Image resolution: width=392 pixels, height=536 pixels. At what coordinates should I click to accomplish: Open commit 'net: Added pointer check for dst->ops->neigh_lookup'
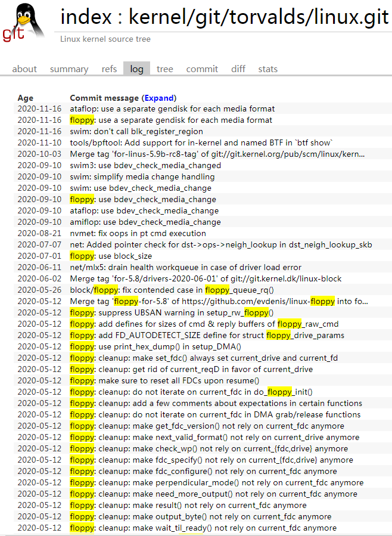(221, 244)
